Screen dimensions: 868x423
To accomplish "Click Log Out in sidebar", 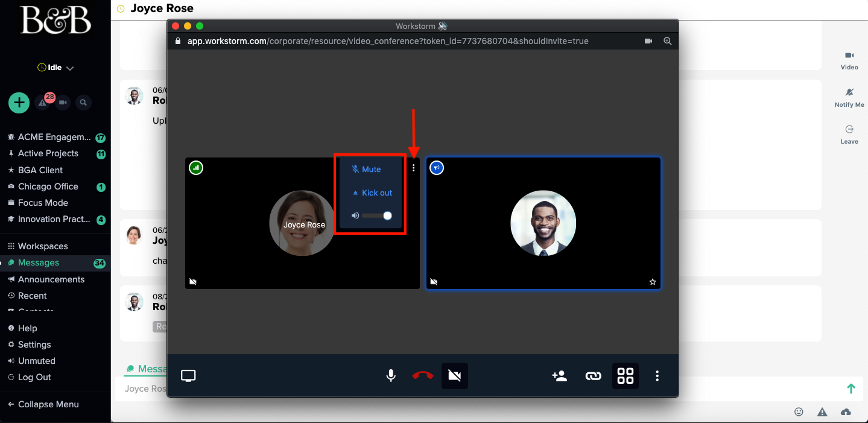I will click(x=34, y=377).
